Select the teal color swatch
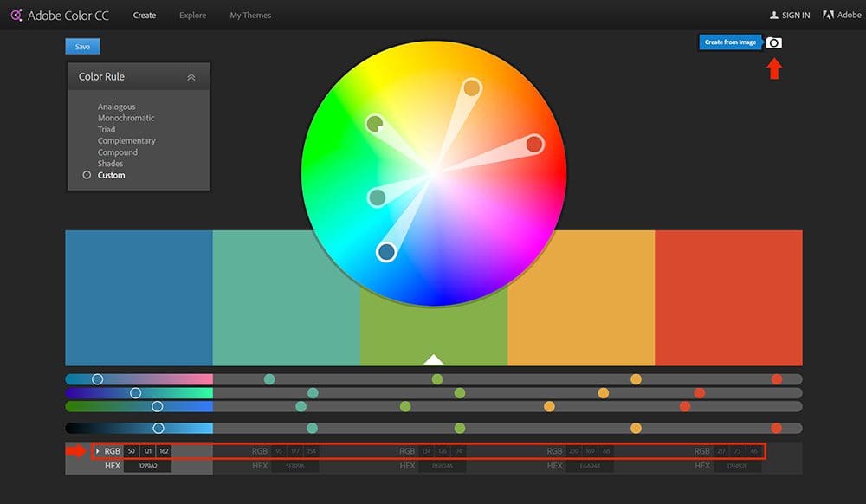The width and height of the screenshot is (866, 504). tap(286, 298)
